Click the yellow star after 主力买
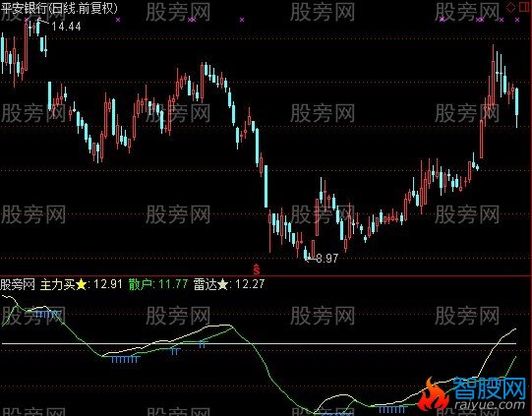532x416 pixels. click(82, 284)
